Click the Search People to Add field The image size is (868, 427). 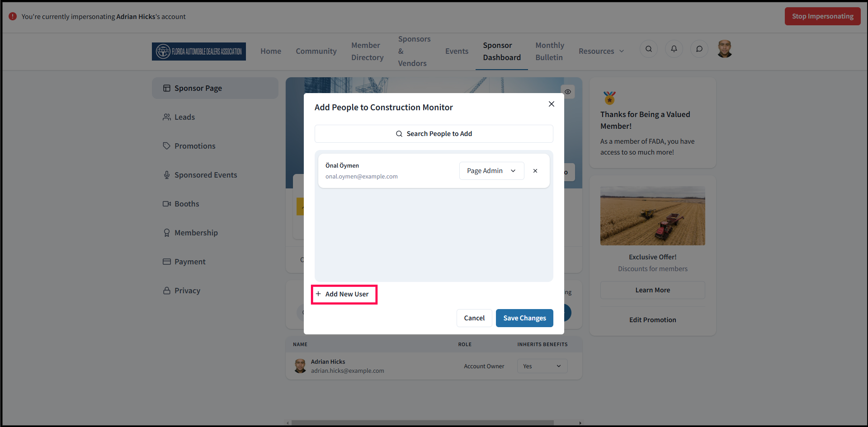coord(434,134)
